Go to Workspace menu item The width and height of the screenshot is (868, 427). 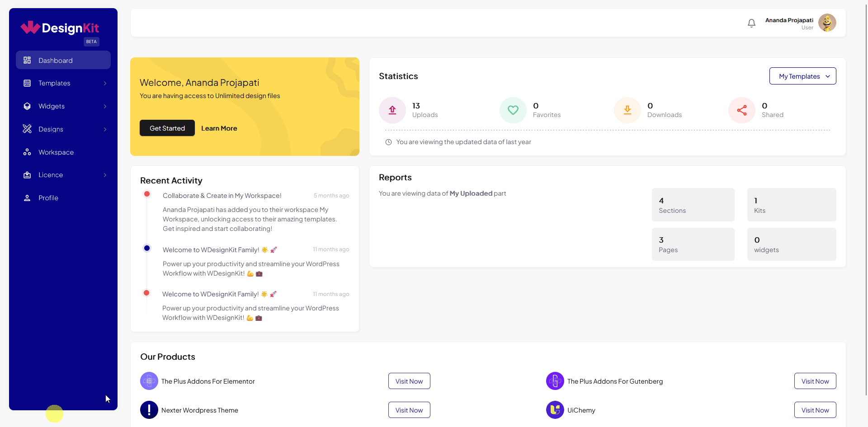point(63,152)
